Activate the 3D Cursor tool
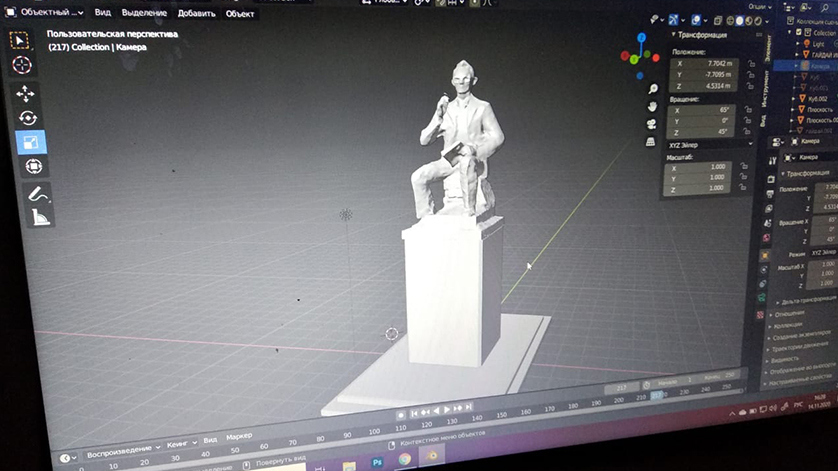Viewport: 838px width, 471px height. tap(22, 65)
